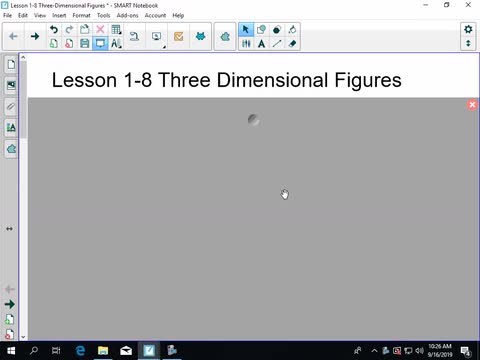This screenshot has height=360, width=480.
Task: Select the Text tool icon
Action: click(262, 43)
